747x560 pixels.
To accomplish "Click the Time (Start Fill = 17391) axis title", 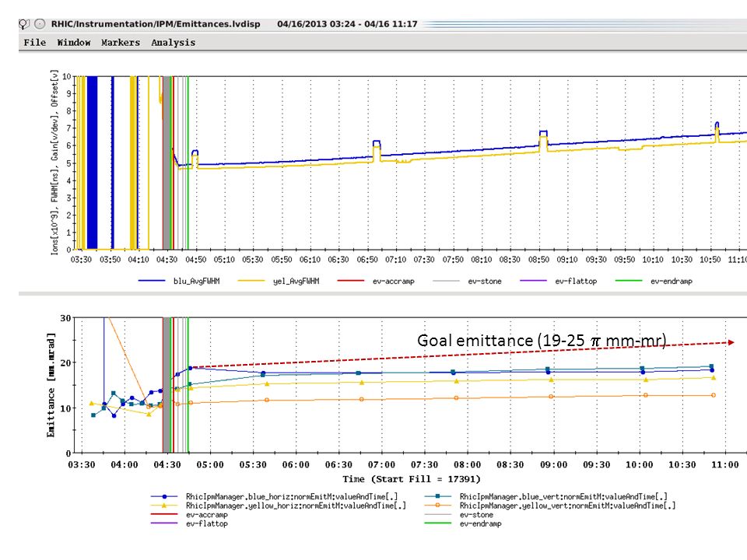I will point(411,478).
